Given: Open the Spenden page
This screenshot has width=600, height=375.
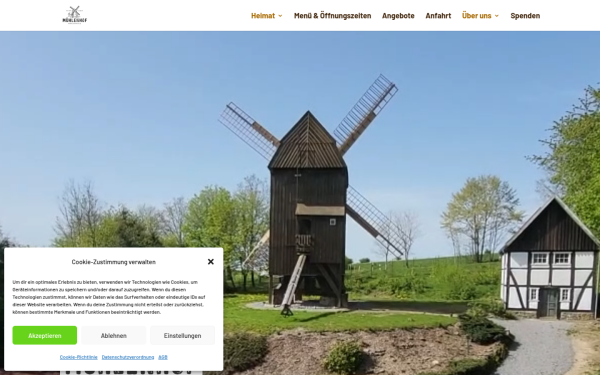Looking at the screenshot, I should point(525,16).
